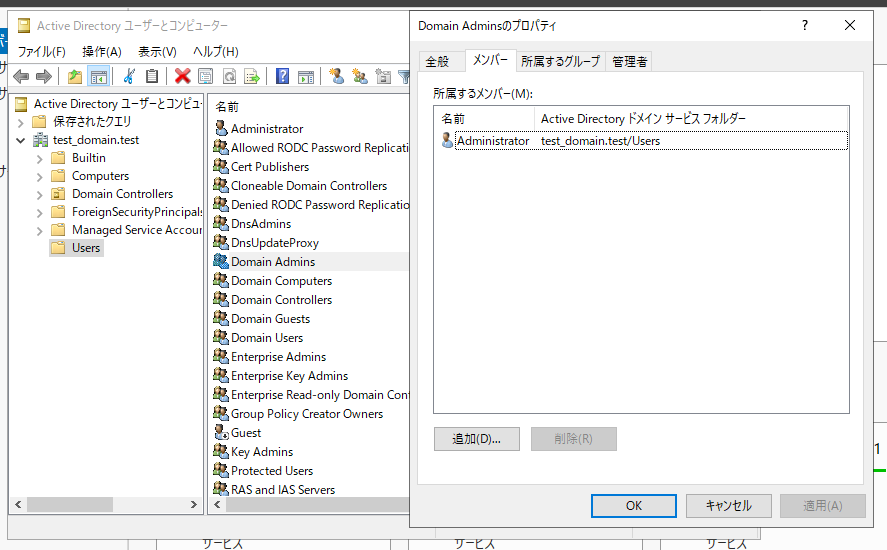Image resolution: width=887 pixels, height=550 pixels.
Task: Expand the Domain Controllers tree node
Action: pos(39,195)
